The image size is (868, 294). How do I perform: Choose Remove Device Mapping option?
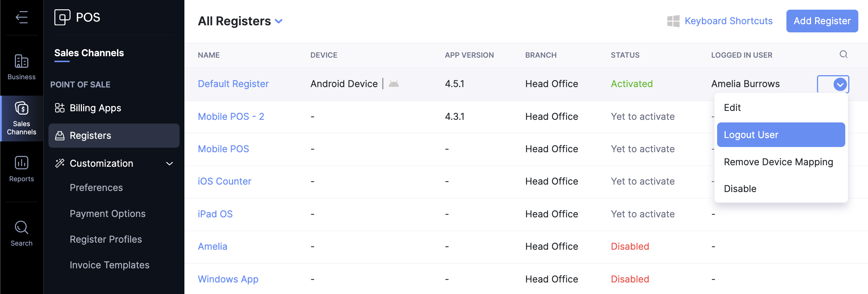(778, 162)
